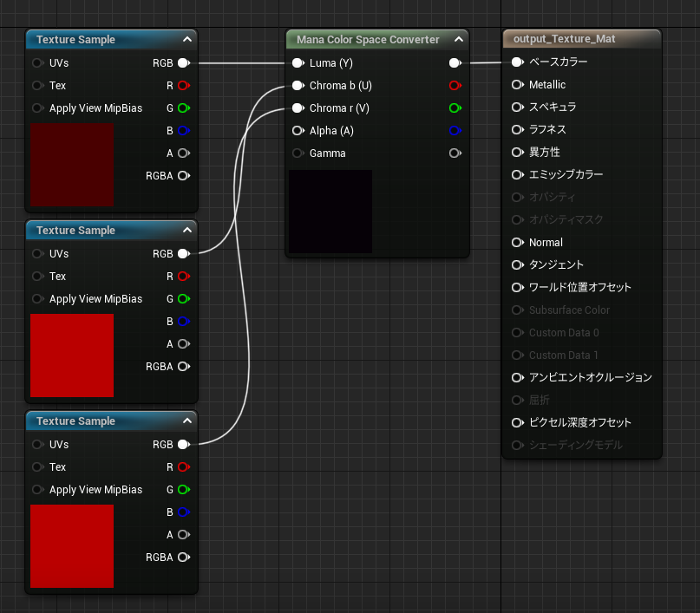The width and height of the screenshot is (700, 613).
Task: Collapse the middle Texture Sample node
Action: 187,231
